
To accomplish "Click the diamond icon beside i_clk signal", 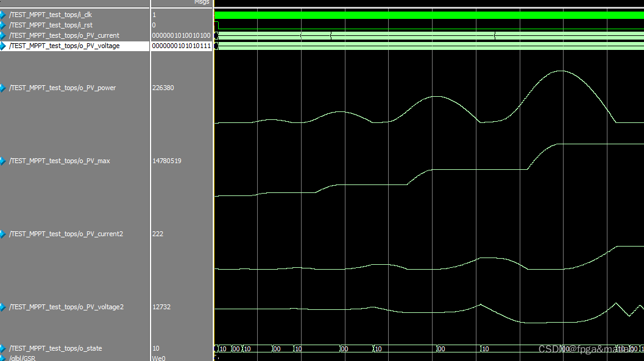I will [4, 14].
